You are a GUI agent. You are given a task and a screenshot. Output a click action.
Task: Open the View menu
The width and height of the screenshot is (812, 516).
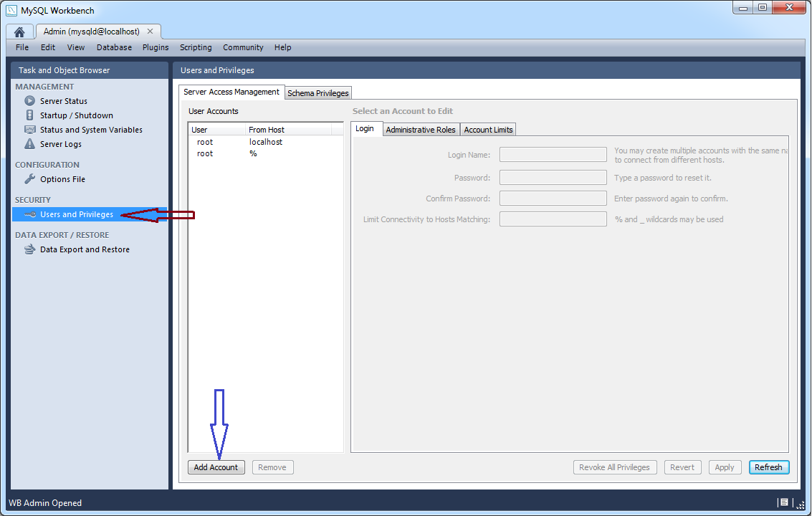pos(75,47)
